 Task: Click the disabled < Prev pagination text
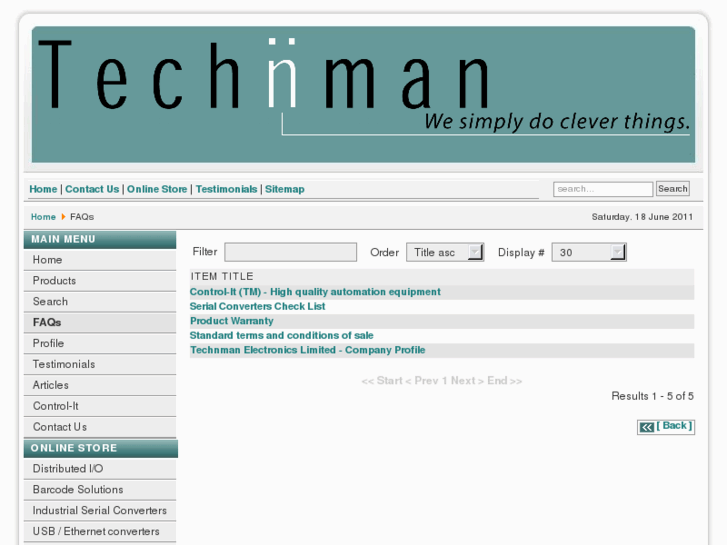(422, 381)
